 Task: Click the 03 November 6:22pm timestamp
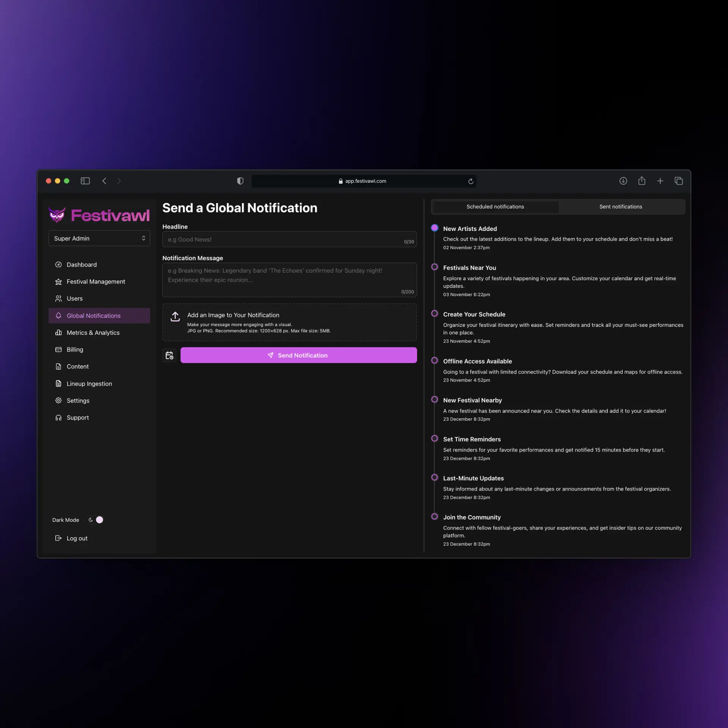466,295
